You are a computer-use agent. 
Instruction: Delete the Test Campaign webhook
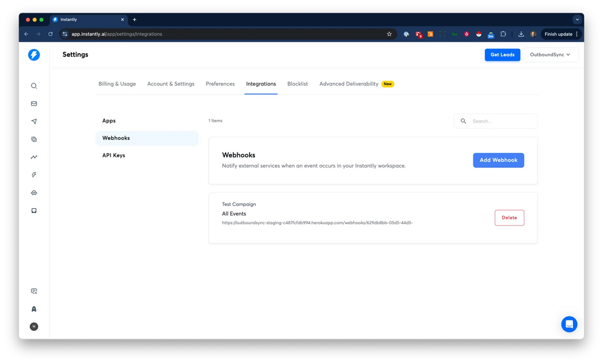point(509,217)
